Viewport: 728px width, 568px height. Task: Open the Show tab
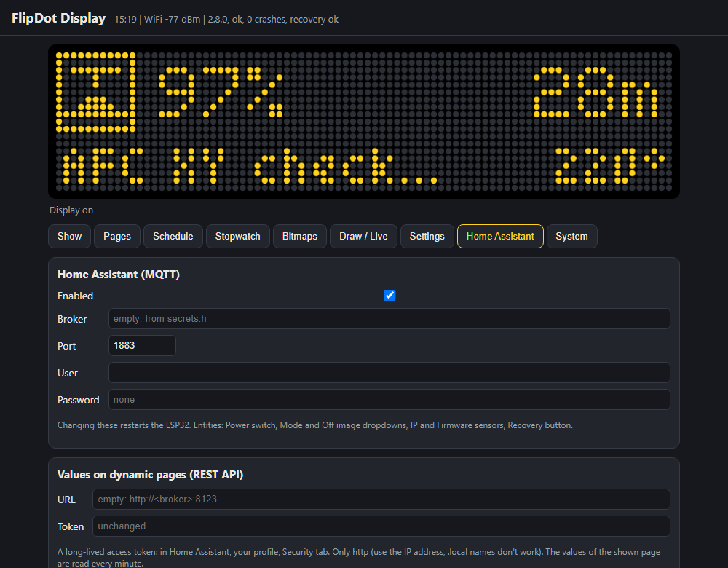(x=69, y=237)
